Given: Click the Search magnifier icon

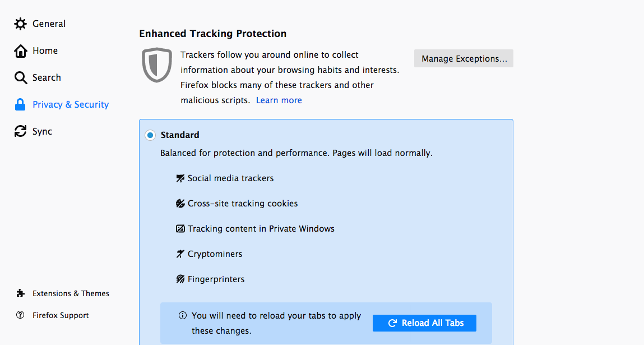Looking at the screenshot, I should coord(21,78).
